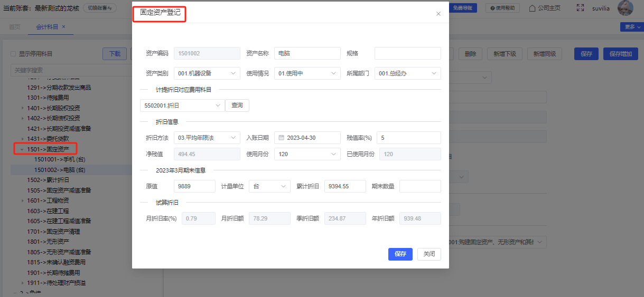Select tree item 1603->在建工程
This screenshot has width=644, height=297.
pyautogui.click(x=48, y=211)
